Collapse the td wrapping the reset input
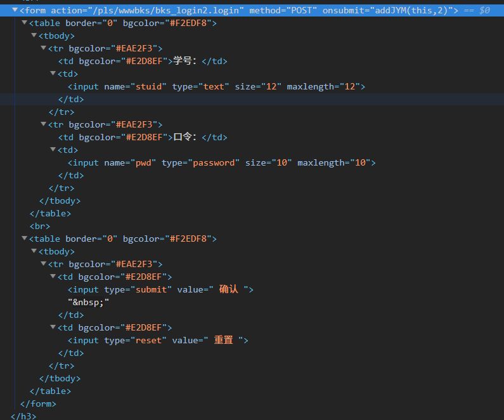Image resolution: width=504 pixels, height=420 pixels. (x=53, y=327)
